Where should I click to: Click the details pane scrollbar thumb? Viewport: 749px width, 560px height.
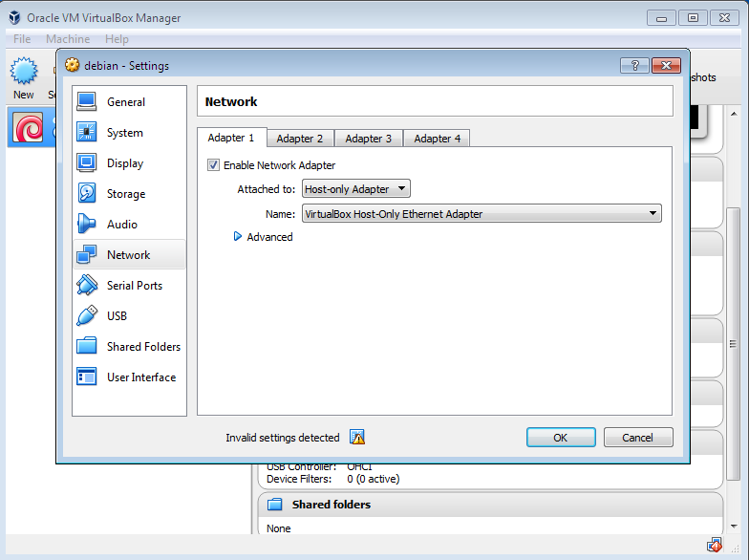point(734,344)
